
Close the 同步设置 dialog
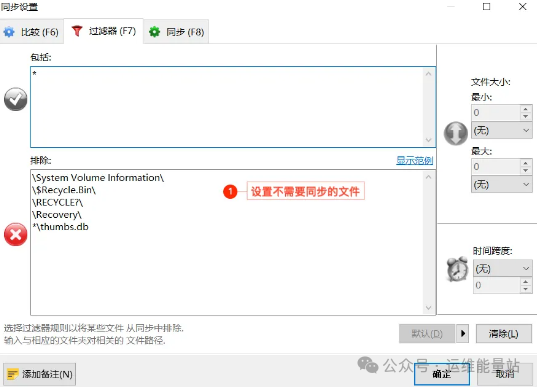(522, 7)
